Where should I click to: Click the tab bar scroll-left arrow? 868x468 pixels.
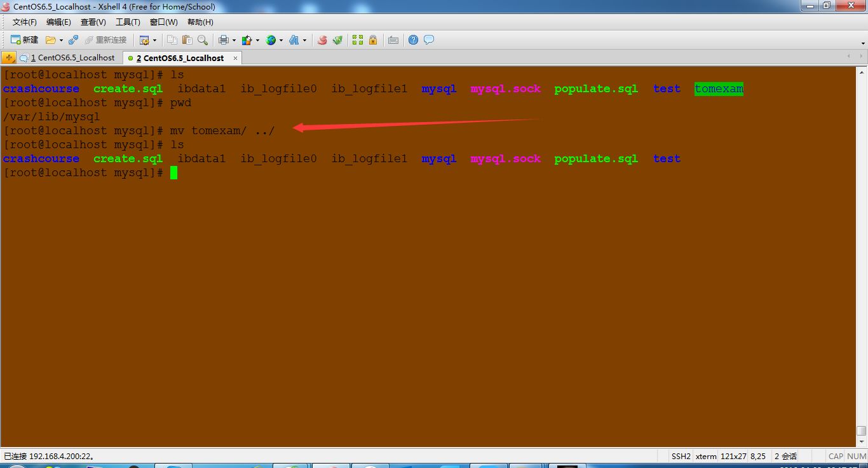849,57
